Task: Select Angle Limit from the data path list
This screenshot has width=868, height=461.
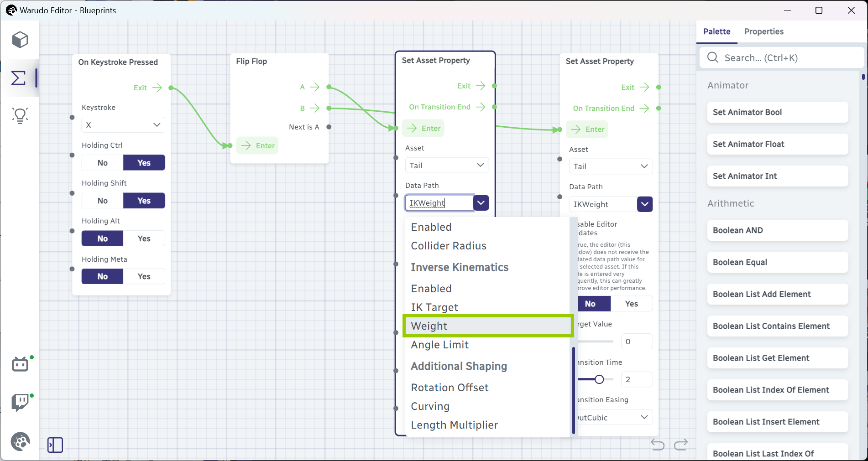Action: (x=488, y=345)
